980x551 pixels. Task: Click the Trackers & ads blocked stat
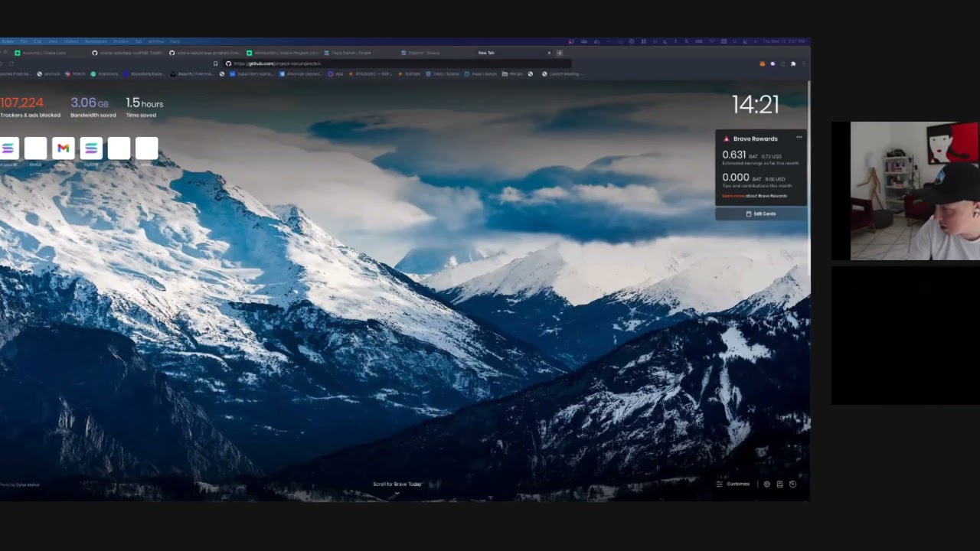coord(30,107)
